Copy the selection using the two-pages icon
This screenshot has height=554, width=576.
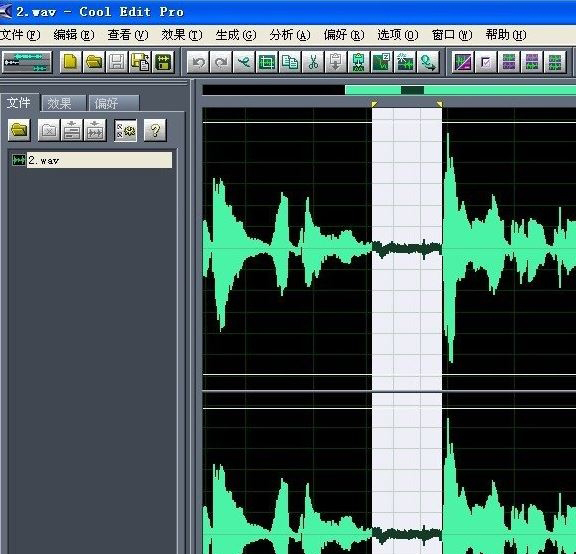(290, 62)
